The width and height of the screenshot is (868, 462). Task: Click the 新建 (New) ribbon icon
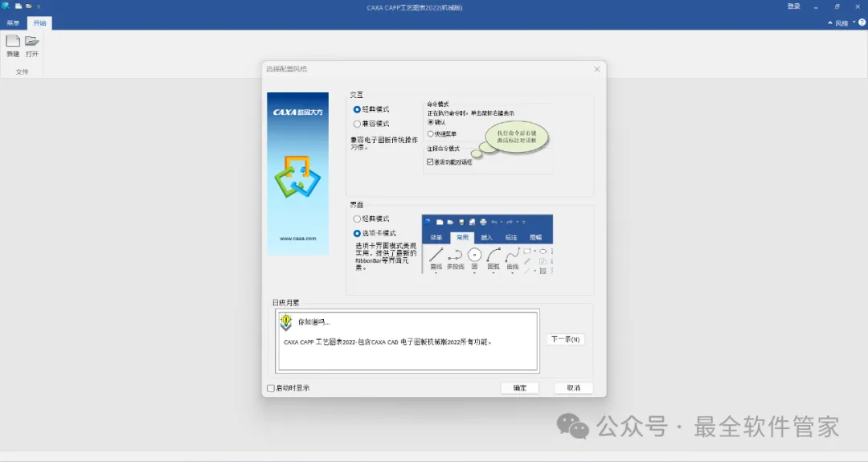[13, 46]
